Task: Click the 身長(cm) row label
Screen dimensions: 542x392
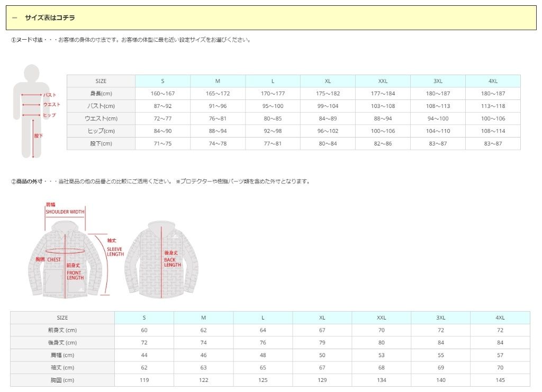Action: (101, 94)
